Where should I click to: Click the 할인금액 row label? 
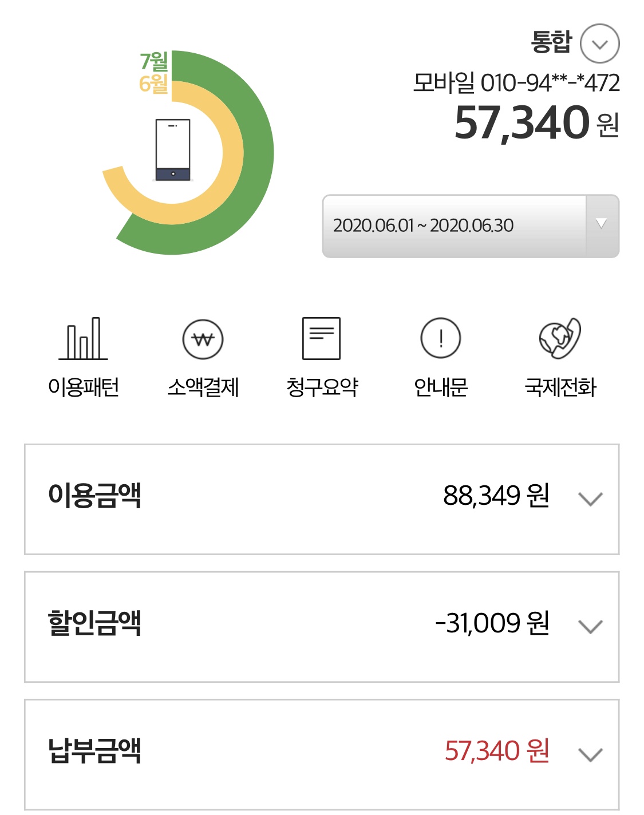tap(94, 623)
